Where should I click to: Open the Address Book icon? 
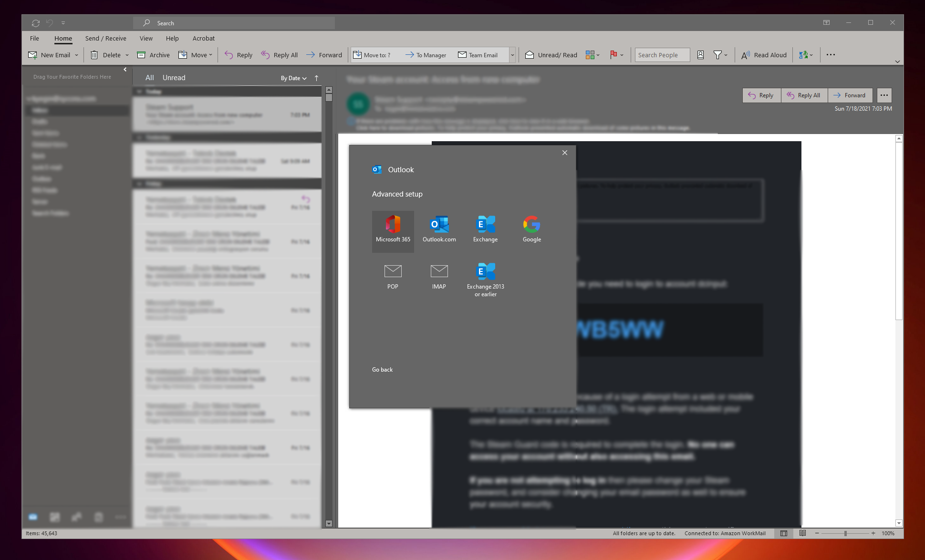tap(700, 55)
